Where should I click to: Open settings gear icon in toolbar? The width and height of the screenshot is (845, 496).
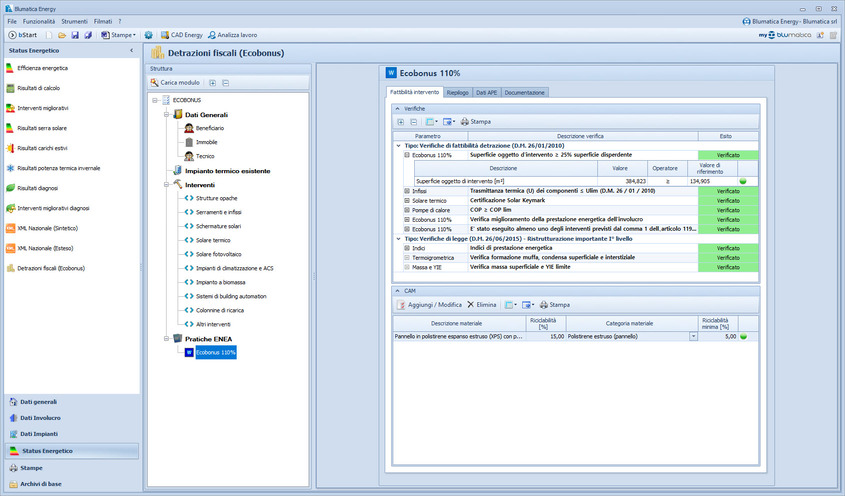tap(148, 35)
